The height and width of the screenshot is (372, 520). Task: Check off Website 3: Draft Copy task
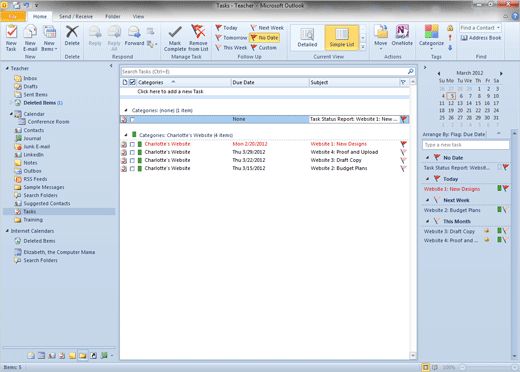(132, 160)
